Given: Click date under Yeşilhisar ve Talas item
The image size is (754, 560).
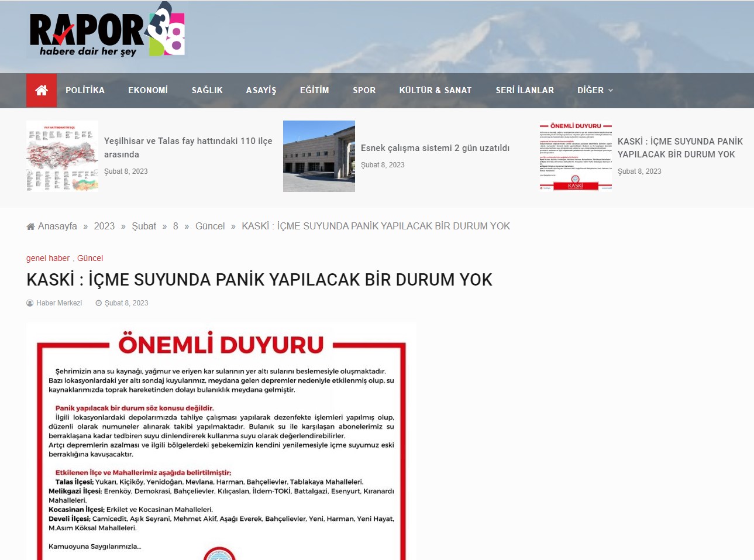Looking at the screenshot, I should pos(126,171).
